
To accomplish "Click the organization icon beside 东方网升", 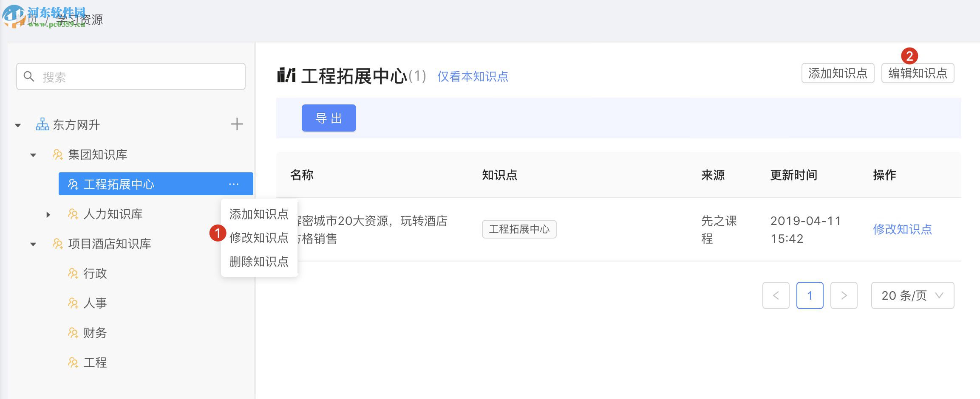I will click(x=42, y=124).
